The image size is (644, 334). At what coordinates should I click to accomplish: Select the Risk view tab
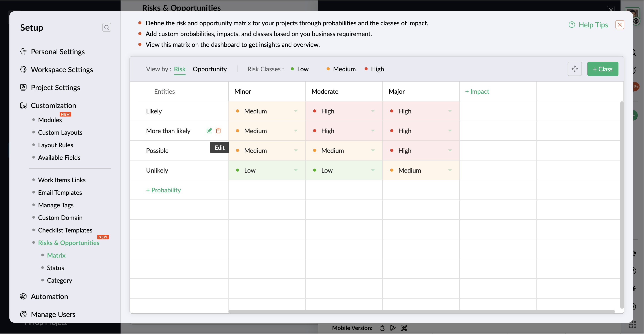pos(179,69)
